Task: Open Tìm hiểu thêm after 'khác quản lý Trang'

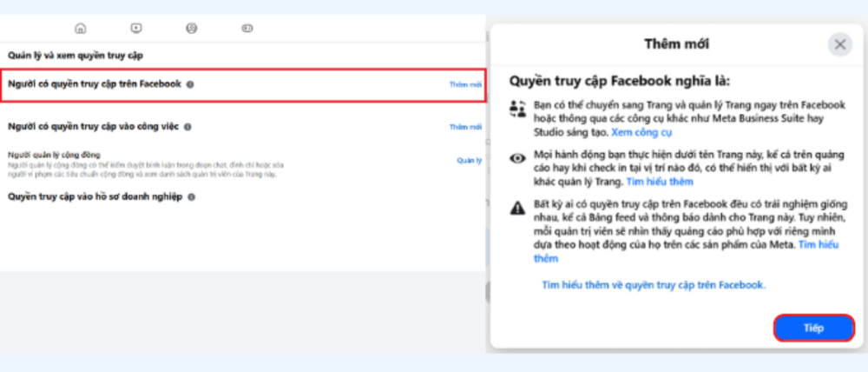Action: tap(660, 182)
